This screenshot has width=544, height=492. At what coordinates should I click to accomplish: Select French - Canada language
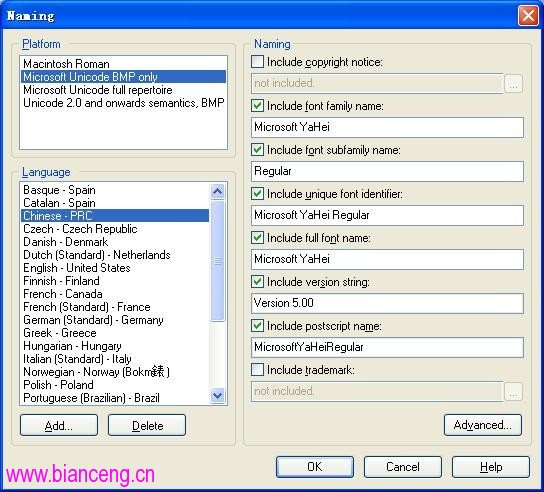click(x=115, y=294)
